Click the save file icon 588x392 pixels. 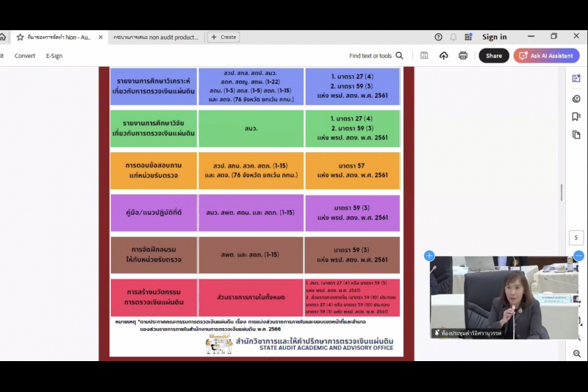425,56
